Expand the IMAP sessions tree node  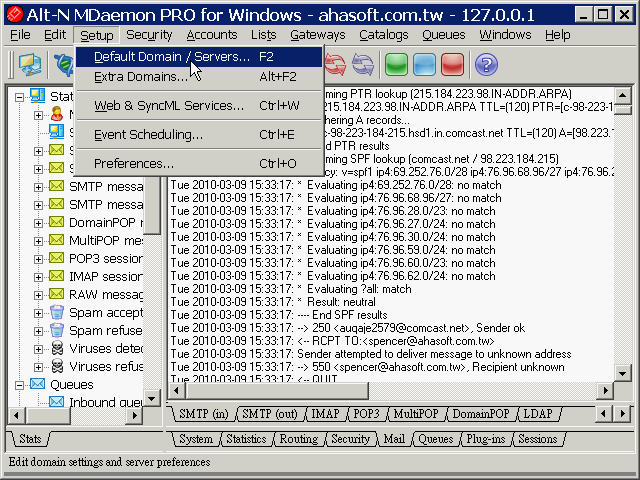pyautogui.click(x=38, y=277)
